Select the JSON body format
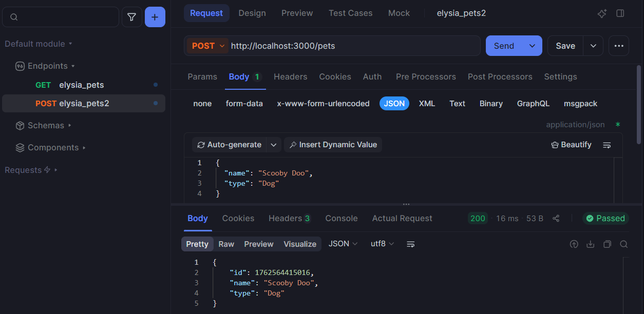The image size is (644, 314). click(x=394, y=103)
